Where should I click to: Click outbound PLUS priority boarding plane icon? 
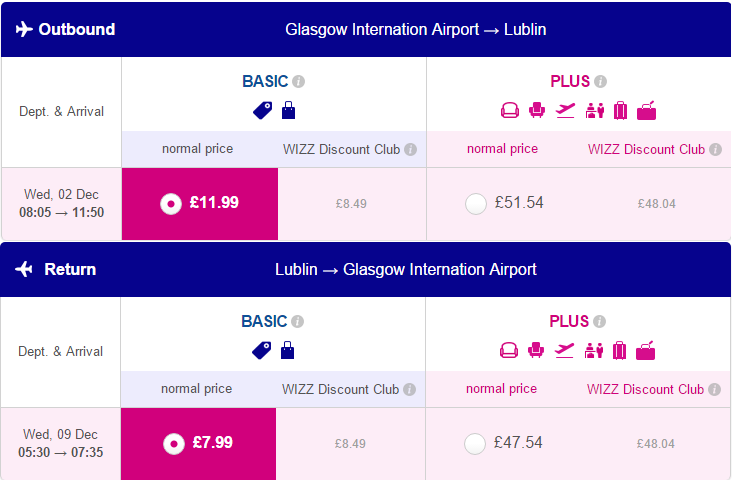(x=565, y=111)
